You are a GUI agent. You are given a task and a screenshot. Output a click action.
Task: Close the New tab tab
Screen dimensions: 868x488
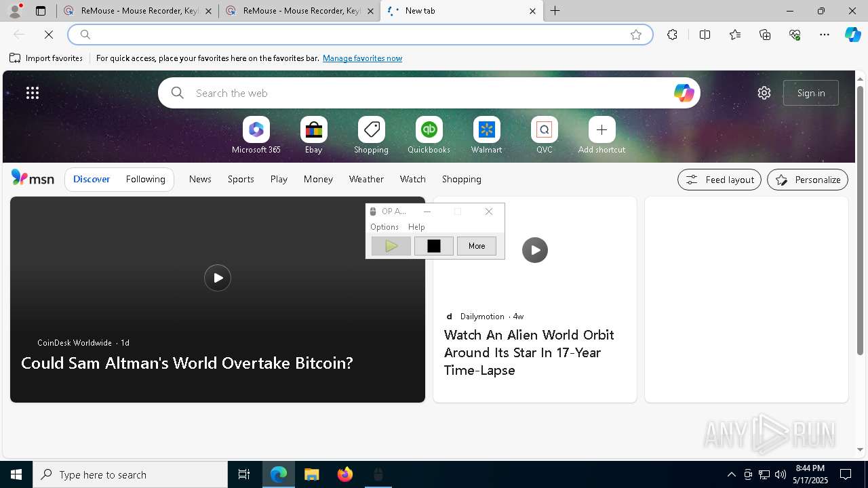tap(532, 11)
